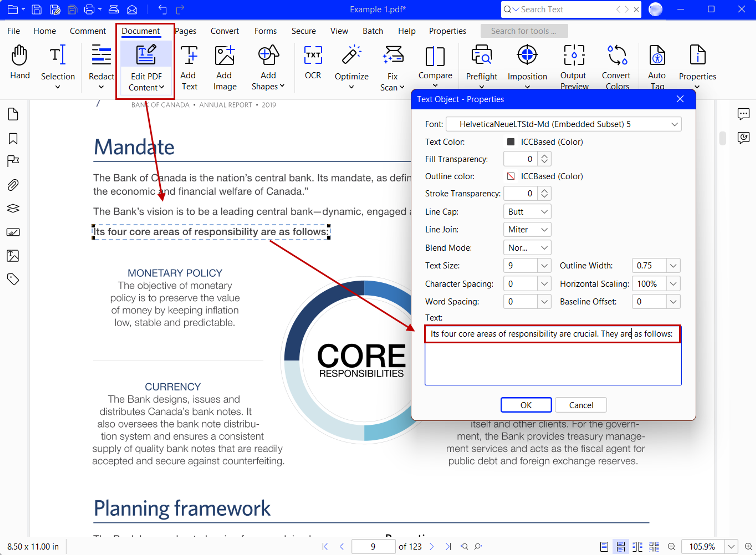The image size is (756, 555).
Task: Click Cancel in Text Object Properties
Action: point(581,405)
